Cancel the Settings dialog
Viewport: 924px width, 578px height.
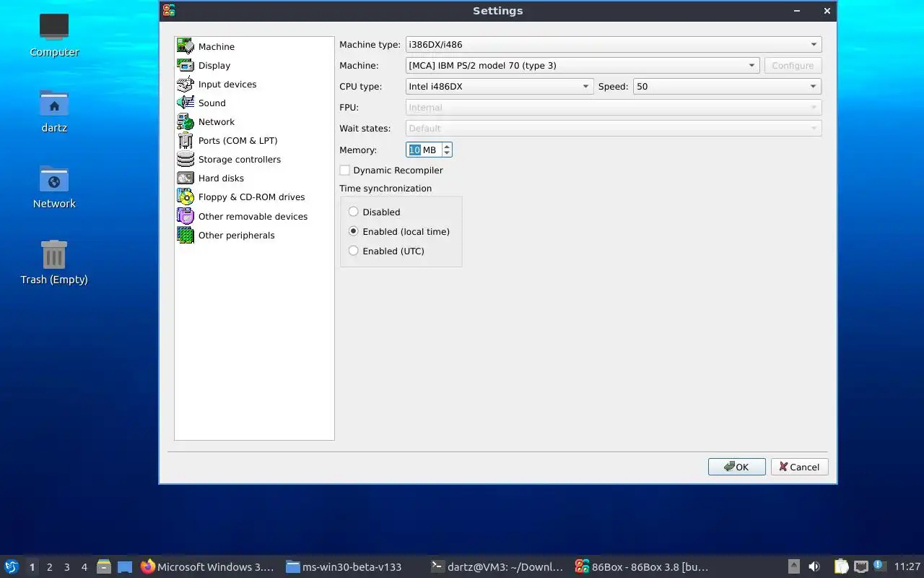coord(799,467)
